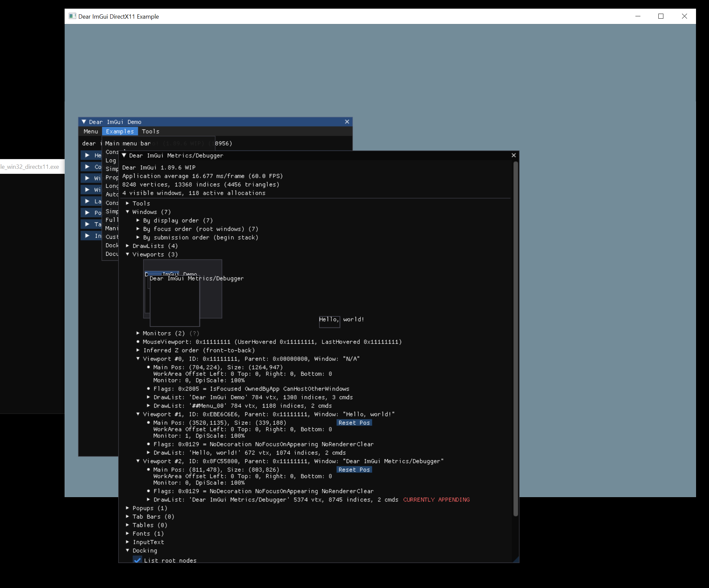Open the Tools menu in the demo window

[151, 131]
